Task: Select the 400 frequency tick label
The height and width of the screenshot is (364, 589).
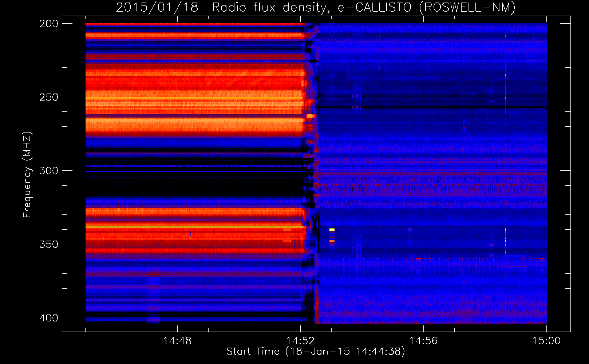Action: [49, 318]
